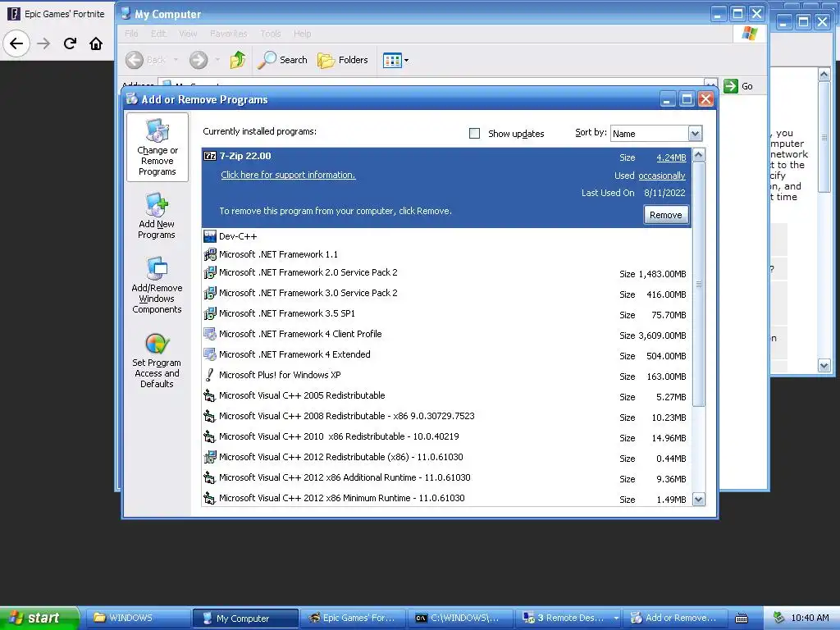Open the File menu in My Computer
Screen dimensions: 840x630
(131, 33)
